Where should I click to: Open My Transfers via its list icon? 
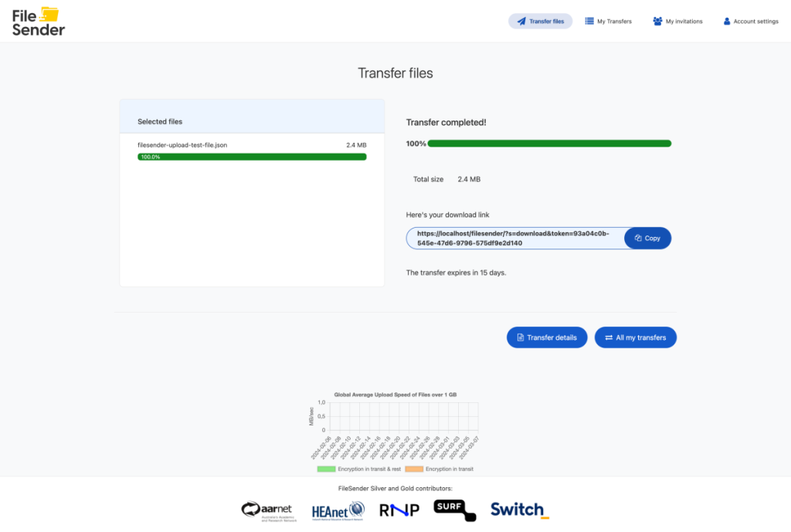pos(589,21)
